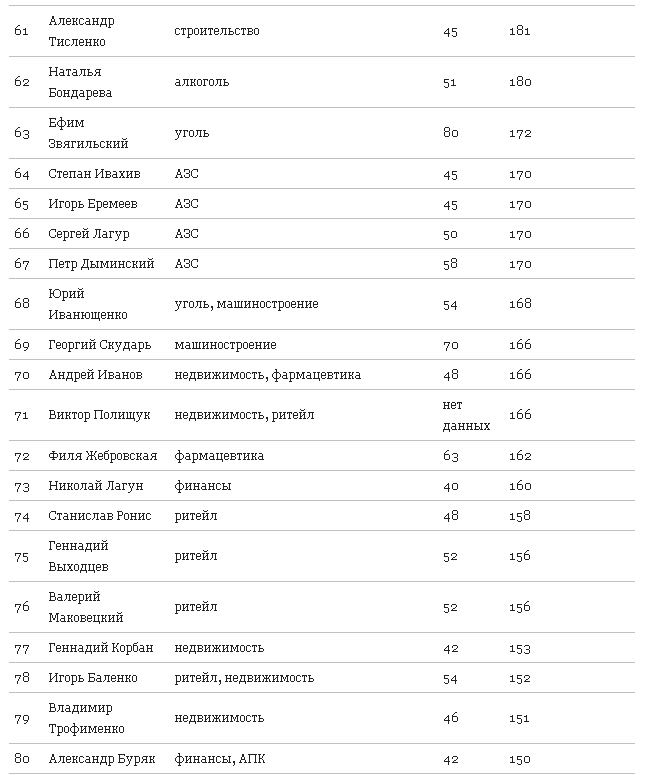Click on Геннадий Корбан's name
Viewport: 657px width, 775px height.
pyautogui.click(x=101, y=648)
